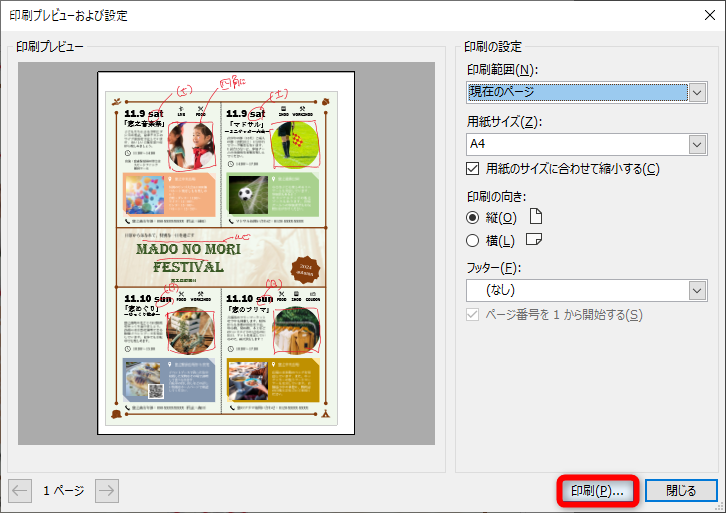Click the print preview page thumbnail
The image size is (726, 513).
[x=226, y=253]
